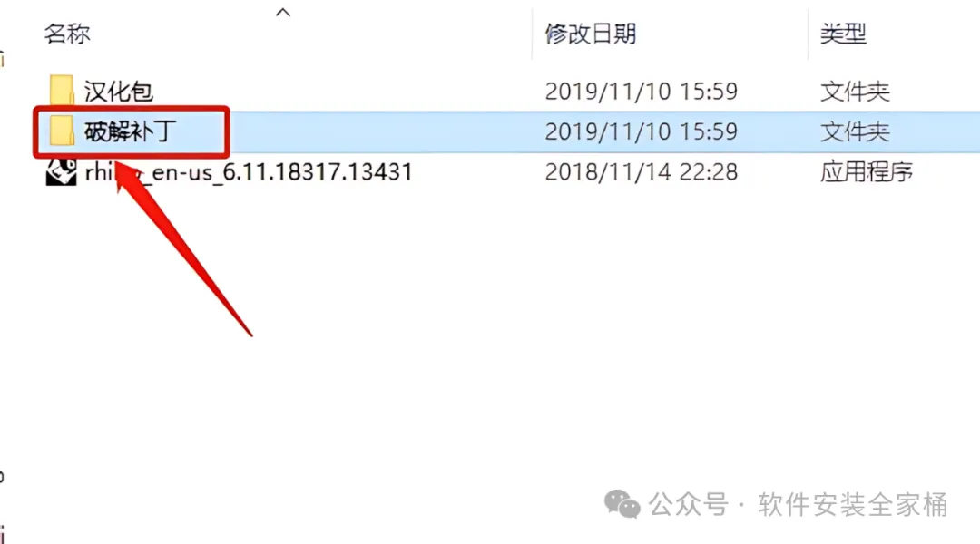
Task: Click the column divider between 名称 and 修改日期
Action: [532, 34]
